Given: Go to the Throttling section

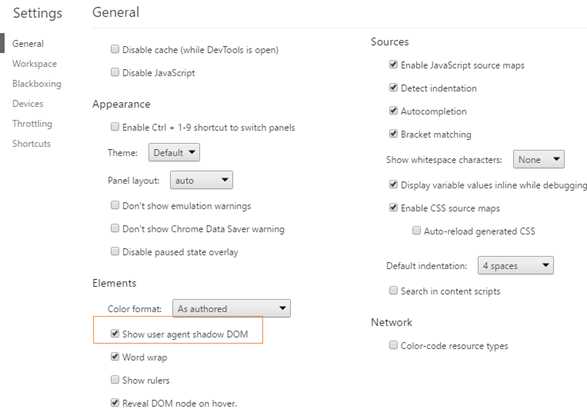Looking at the screenshot, I should [32, 124].
